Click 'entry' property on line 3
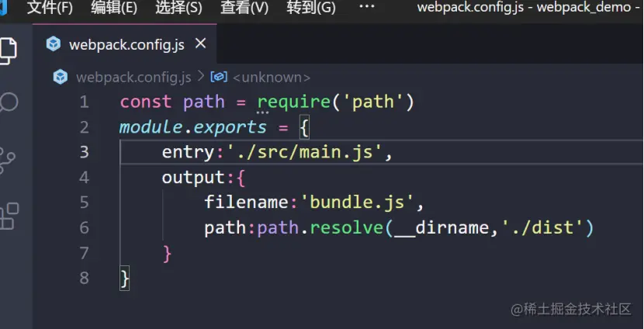Viewport: 644px width, 329px height. (x=188, y=153)
